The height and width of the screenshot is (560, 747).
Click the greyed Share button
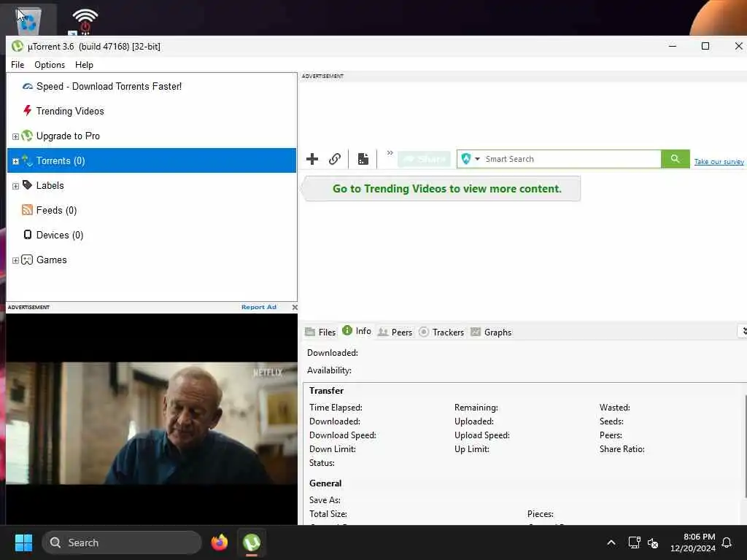tap(424, 159)
